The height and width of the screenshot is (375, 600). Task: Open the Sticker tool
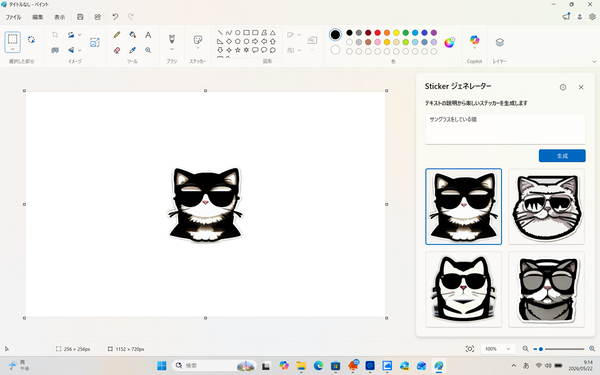point(198,39)
